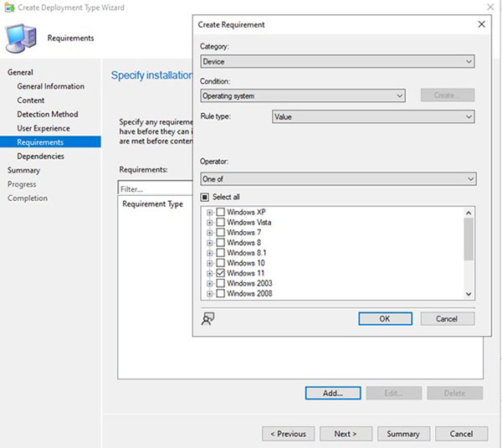Click OK in Create Requirement dialog
Image resolution: width=502 pixels, height=448 pixels.
385,318
